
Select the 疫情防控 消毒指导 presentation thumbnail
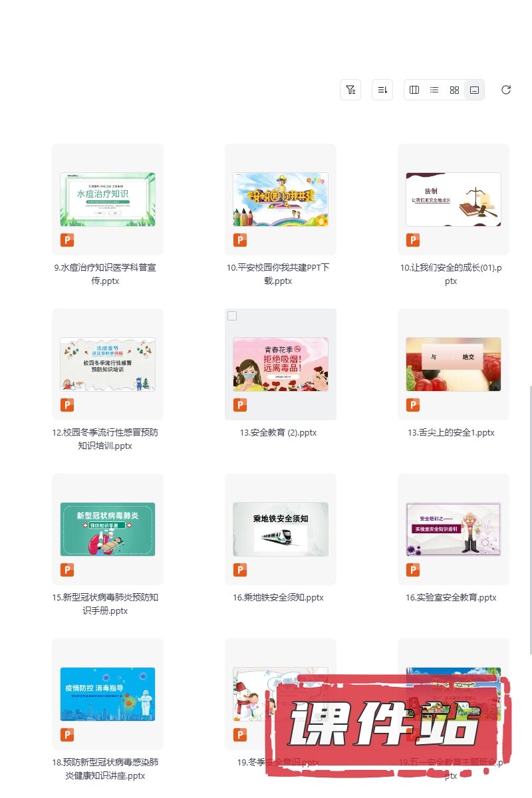point(108,694)
